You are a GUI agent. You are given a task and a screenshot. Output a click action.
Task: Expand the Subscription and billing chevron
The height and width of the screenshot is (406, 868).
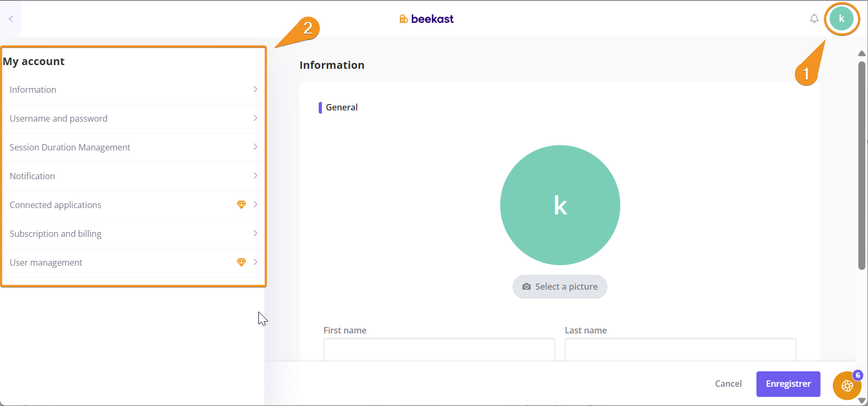tap(255, 234)
